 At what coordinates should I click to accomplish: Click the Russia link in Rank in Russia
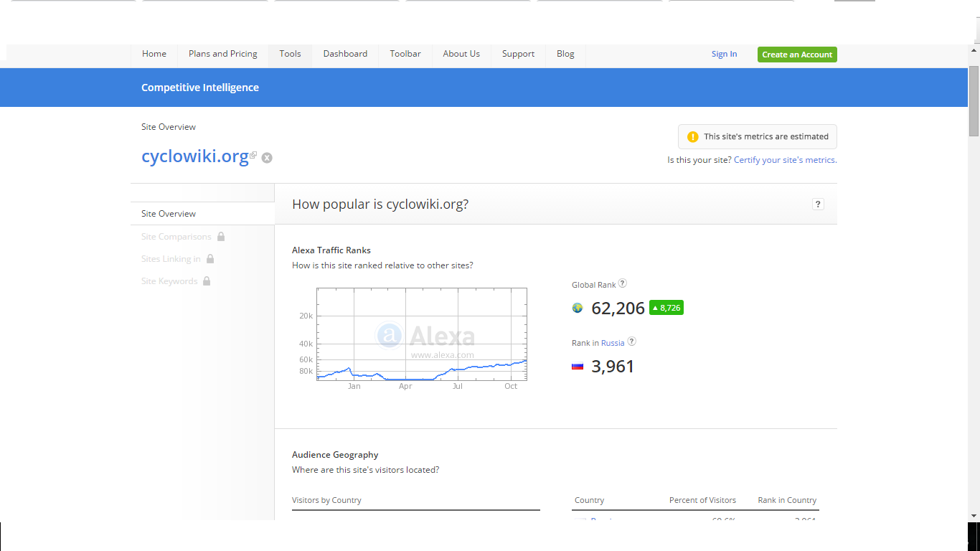pos(613,343)
